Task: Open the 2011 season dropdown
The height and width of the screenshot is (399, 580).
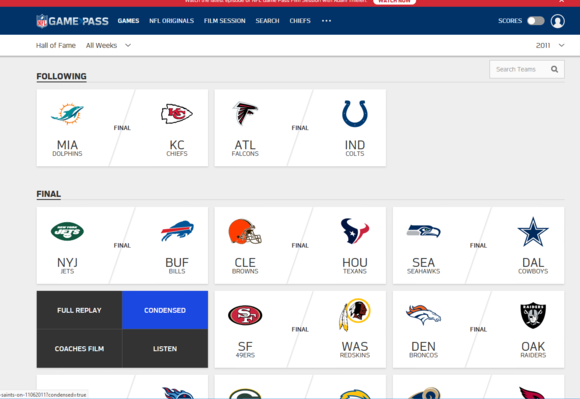Action: [x=550, y=45]
